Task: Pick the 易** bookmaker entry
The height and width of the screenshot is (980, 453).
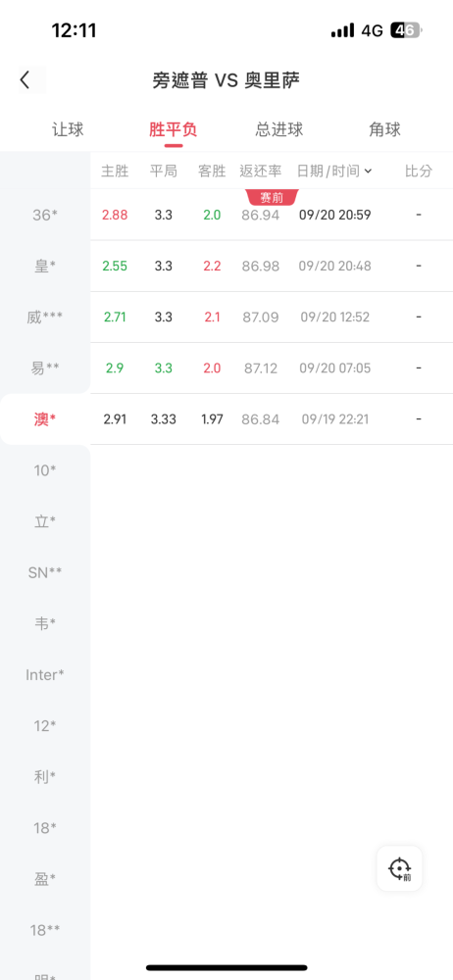Action: (45, 368)
